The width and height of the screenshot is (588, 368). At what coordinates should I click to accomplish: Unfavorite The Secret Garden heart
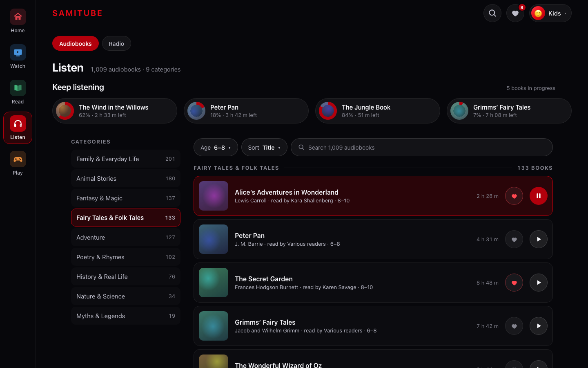(514, 283)
